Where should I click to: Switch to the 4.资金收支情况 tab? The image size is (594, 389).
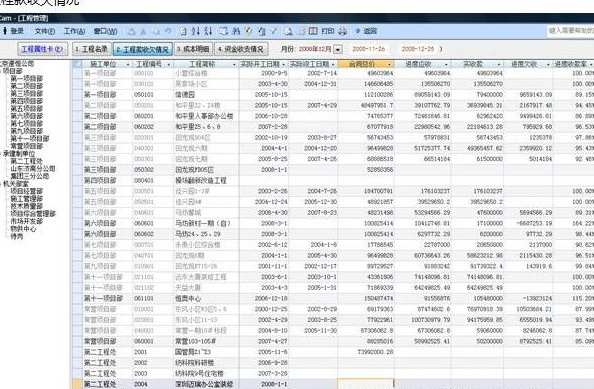click(x=241, y=49)
